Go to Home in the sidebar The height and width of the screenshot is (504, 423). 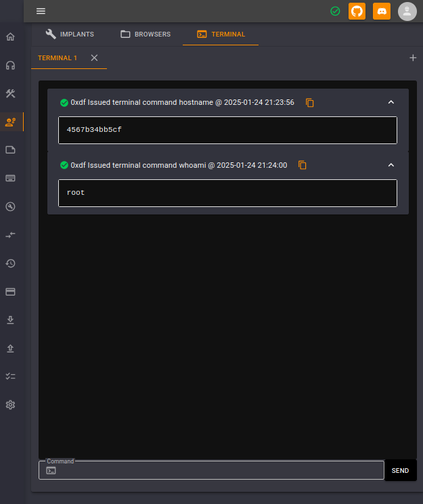pos(10,37)
